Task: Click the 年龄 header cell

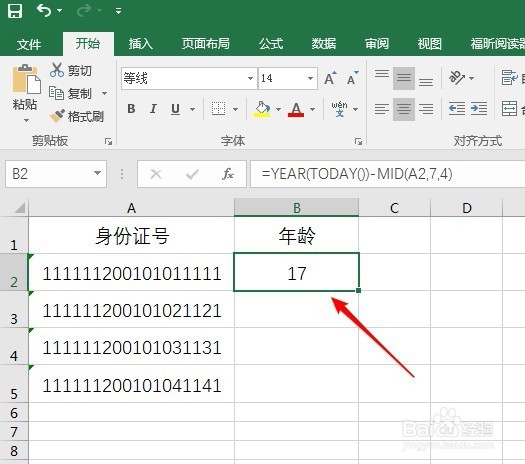Action: pyautogui.click(x=297, y=235)
